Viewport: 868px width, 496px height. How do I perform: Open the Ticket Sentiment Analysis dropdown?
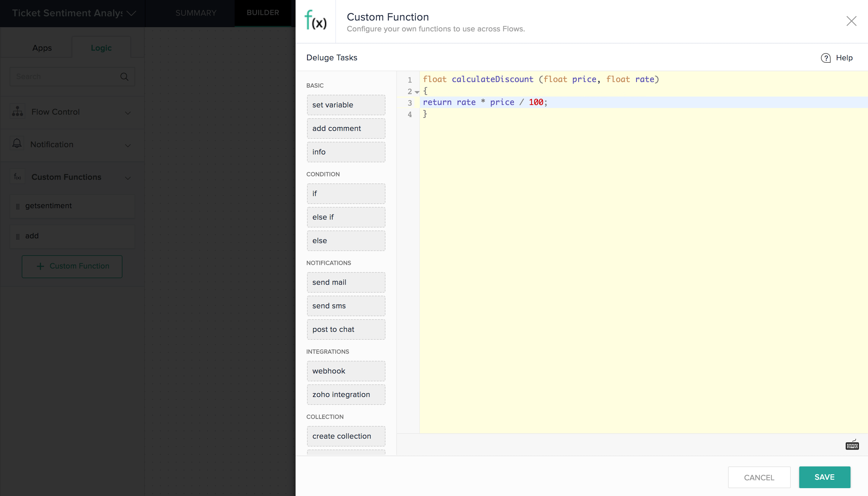[131, 13]
